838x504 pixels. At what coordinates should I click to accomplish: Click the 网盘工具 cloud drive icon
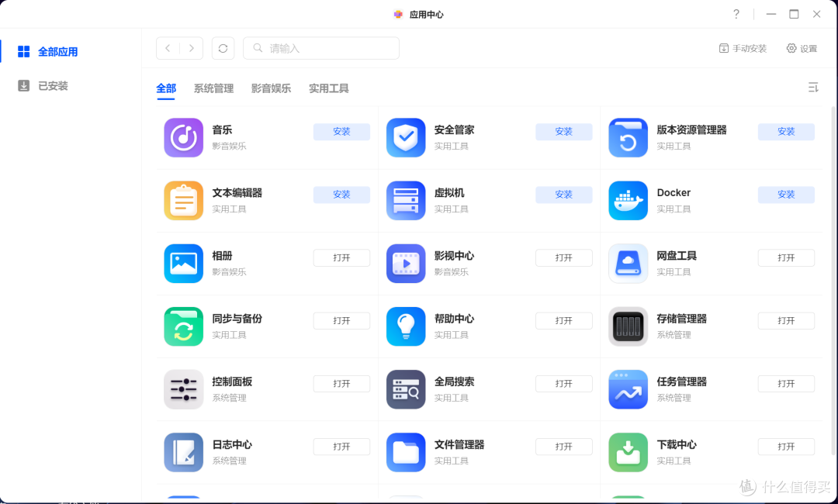[628, 264]
